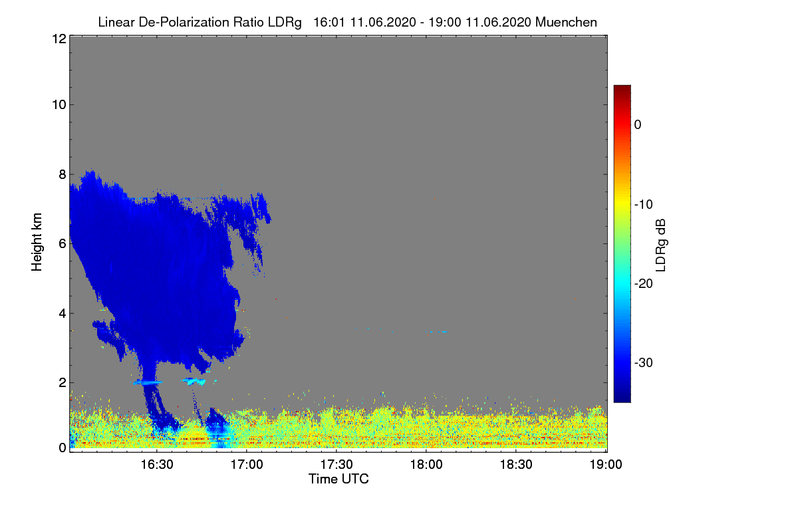Click the 'Muenchen' location label in the title
Image resolution: width=798 pixels, height=532 pixels.
click(566, 23)
